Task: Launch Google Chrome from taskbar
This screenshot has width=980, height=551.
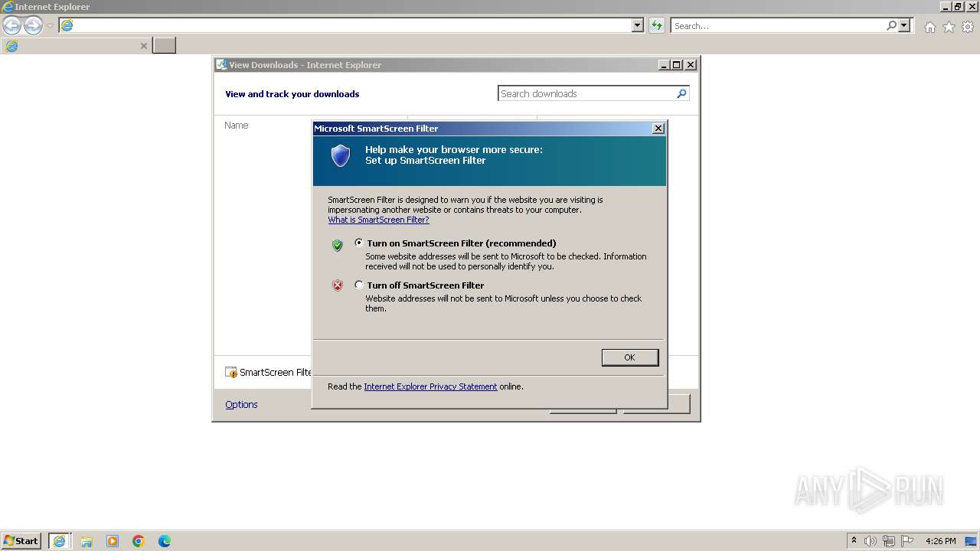Action: coord(139,541)
